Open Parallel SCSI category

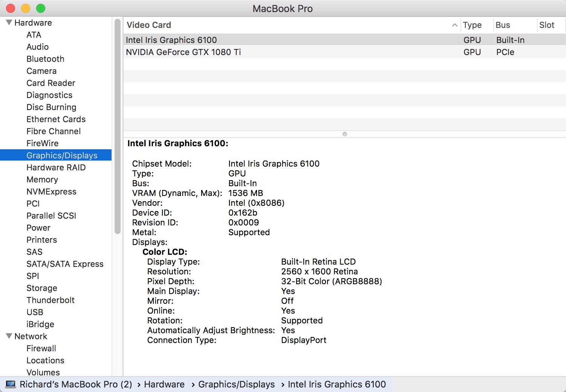(x=51, y=216)
